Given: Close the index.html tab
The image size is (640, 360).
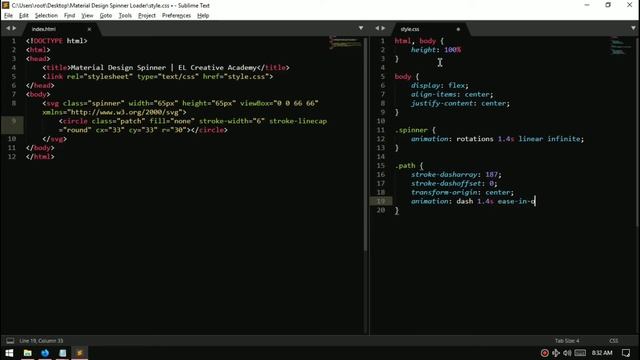Looking at the screenshot, I should tap(89, 29).
